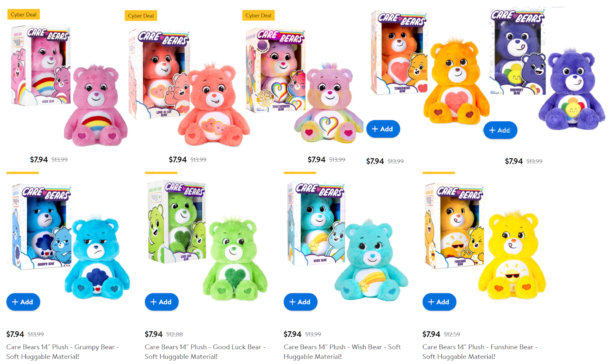Add Funshine Bear to cart

[439, 302]
